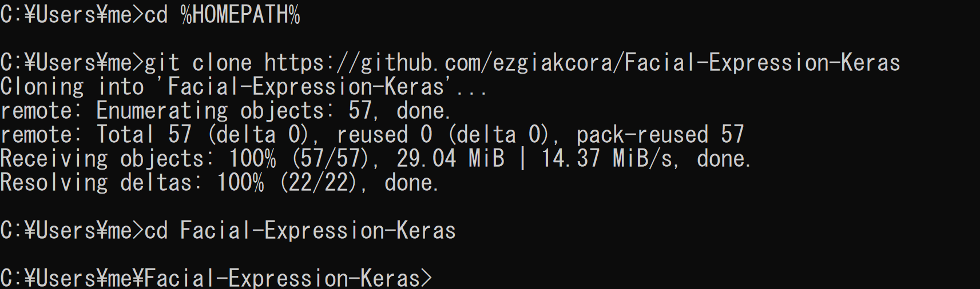Click the cd Facial-Expression-Keras command

(x=300, y=231)
